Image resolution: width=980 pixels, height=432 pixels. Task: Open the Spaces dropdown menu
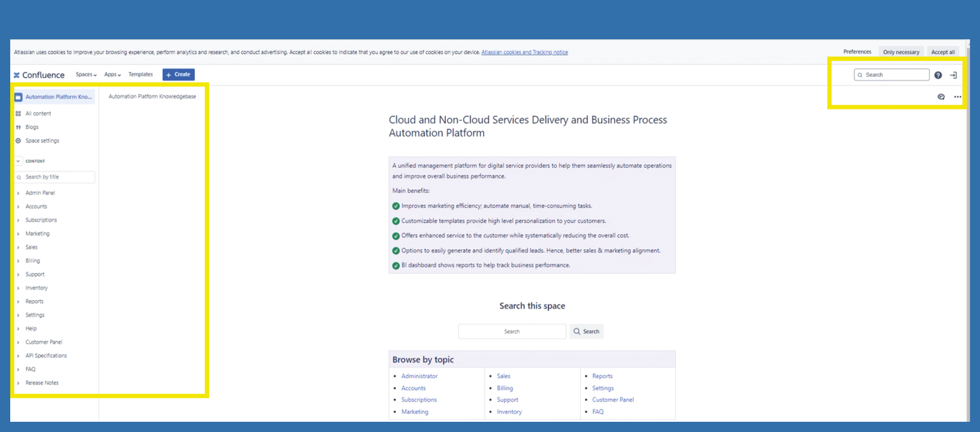click(x=86, y=75)
